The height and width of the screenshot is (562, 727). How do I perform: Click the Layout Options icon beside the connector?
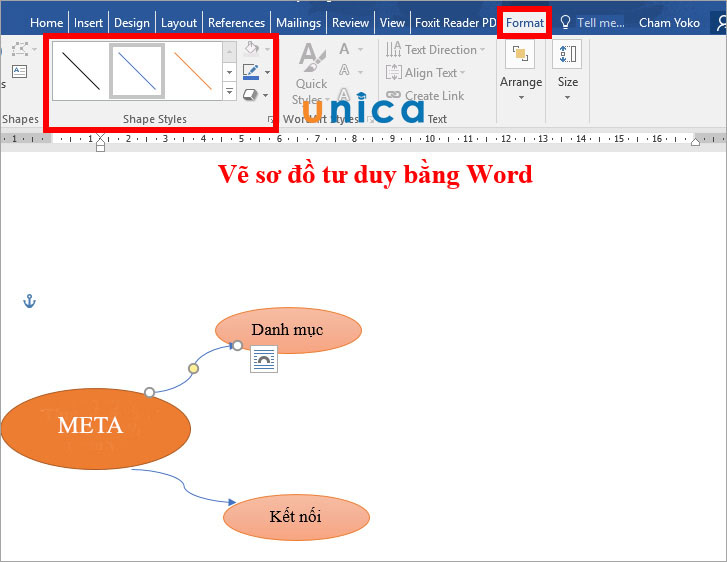click(264, 359)
